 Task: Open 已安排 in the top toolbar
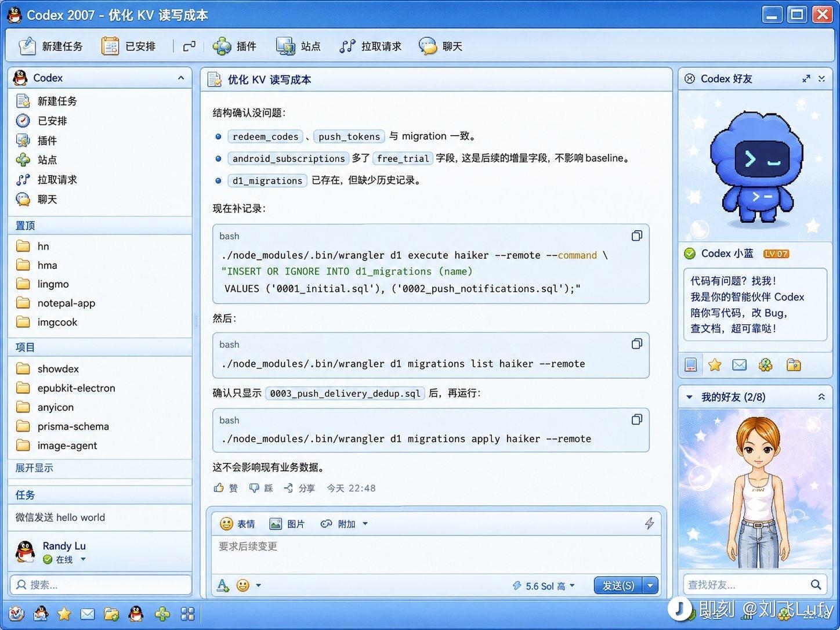[x=128, y=46]
